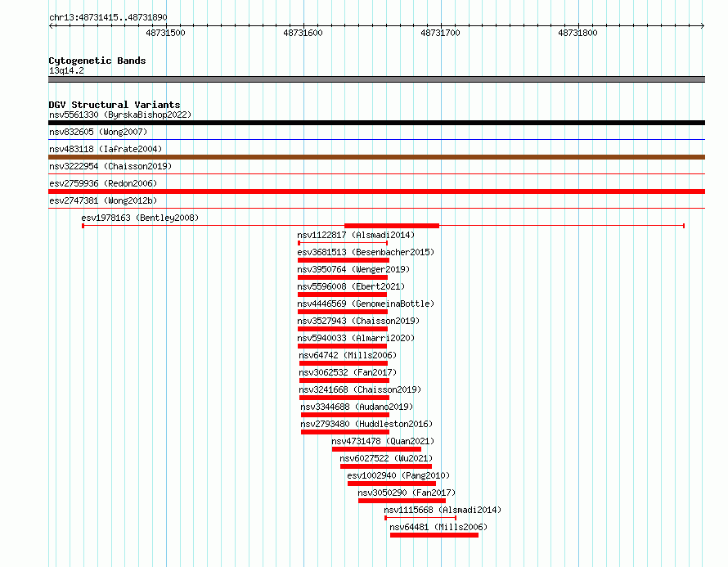Open variant nsv3950764 (Wenger2019) label
The image size is (728, 567).
coord(353,269)
